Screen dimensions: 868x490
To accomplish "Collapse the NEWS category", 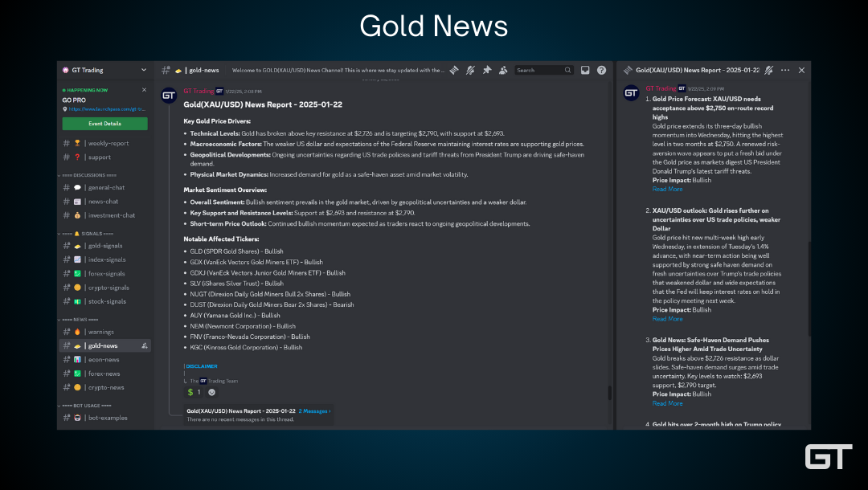I will point(79,320).
